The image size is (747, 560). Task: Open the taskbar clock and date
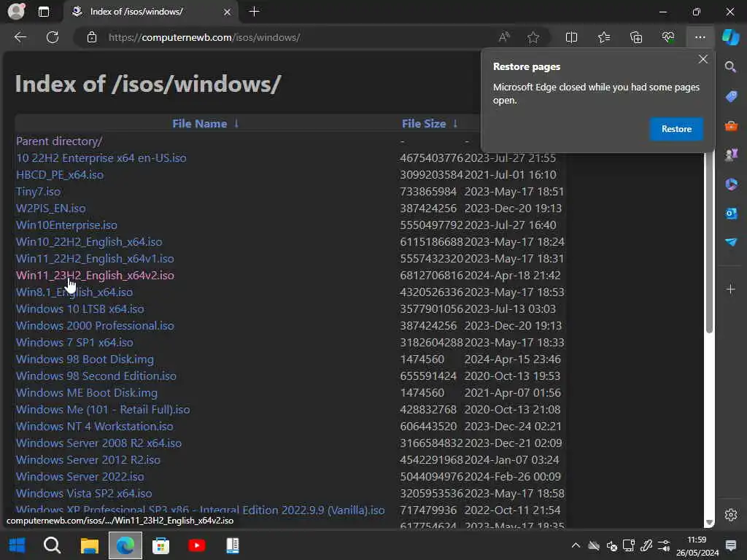tap(697, 546)
